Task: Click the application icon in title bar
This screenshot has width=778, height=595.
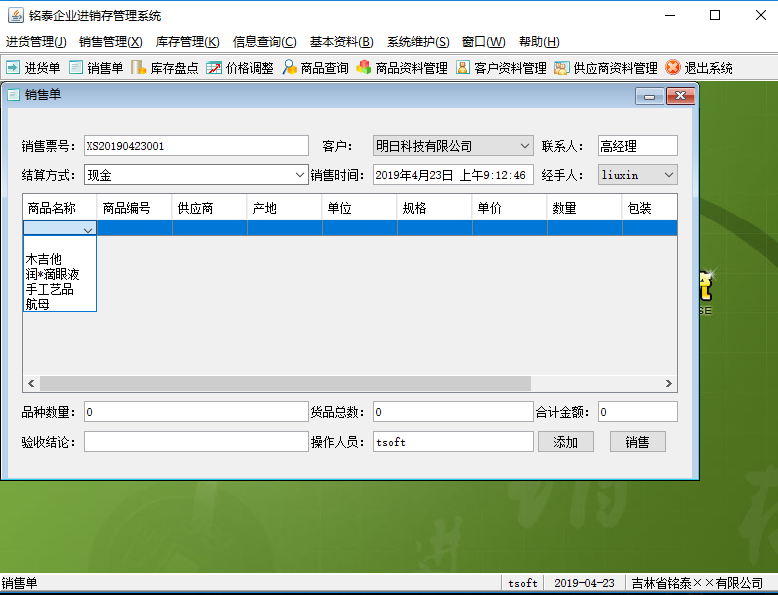Action: pyautogui.click(x=15, y=15)
